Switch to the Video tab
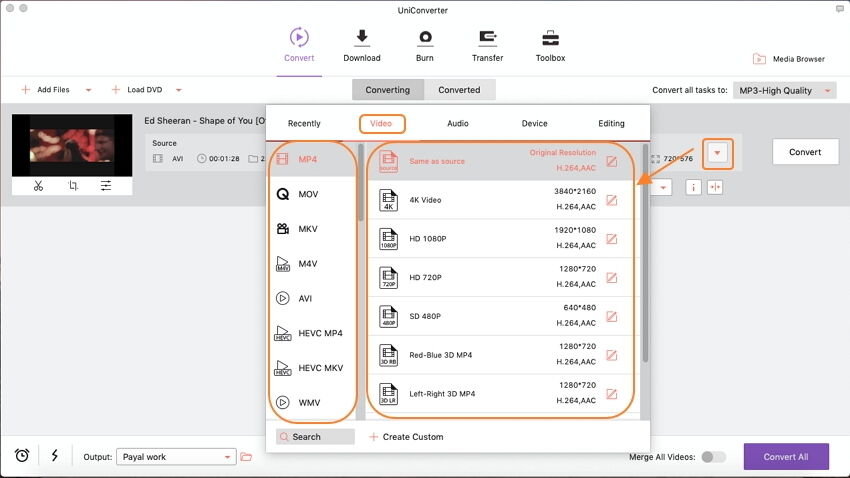The width and height of the screenshot is (850, 478). click(x=381, y=124)
